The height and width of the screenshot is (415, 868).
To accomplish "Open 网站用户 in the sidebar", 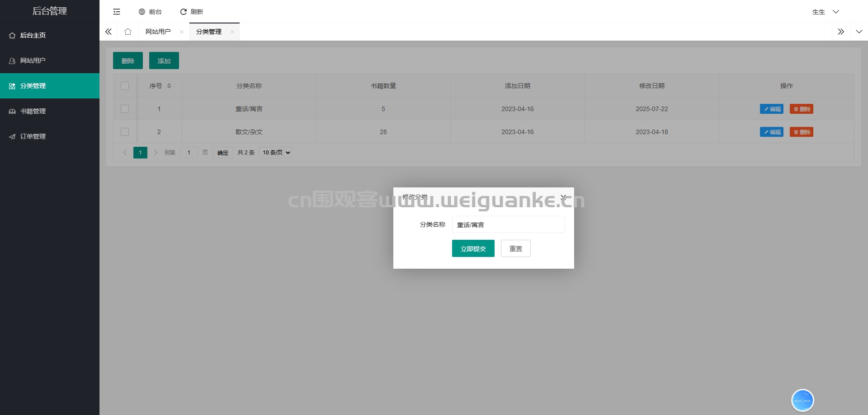I will pyautogui.click(x=50, y=61).
